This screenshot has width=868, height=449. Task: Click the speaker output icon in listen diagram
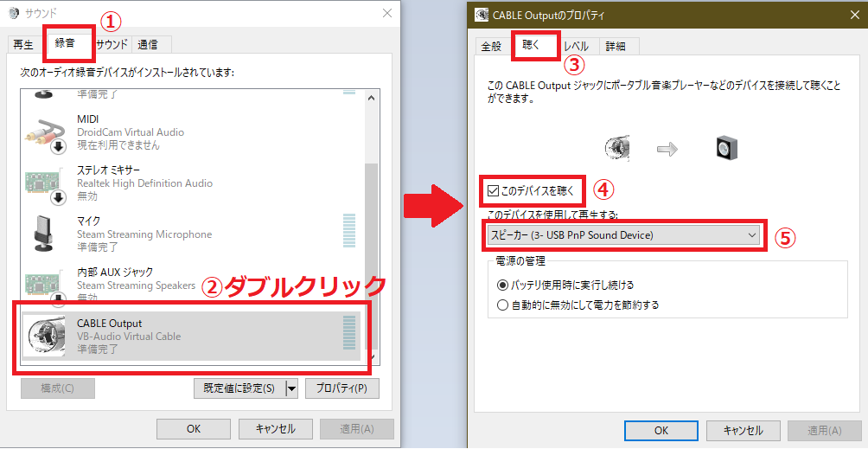[726, 149]
